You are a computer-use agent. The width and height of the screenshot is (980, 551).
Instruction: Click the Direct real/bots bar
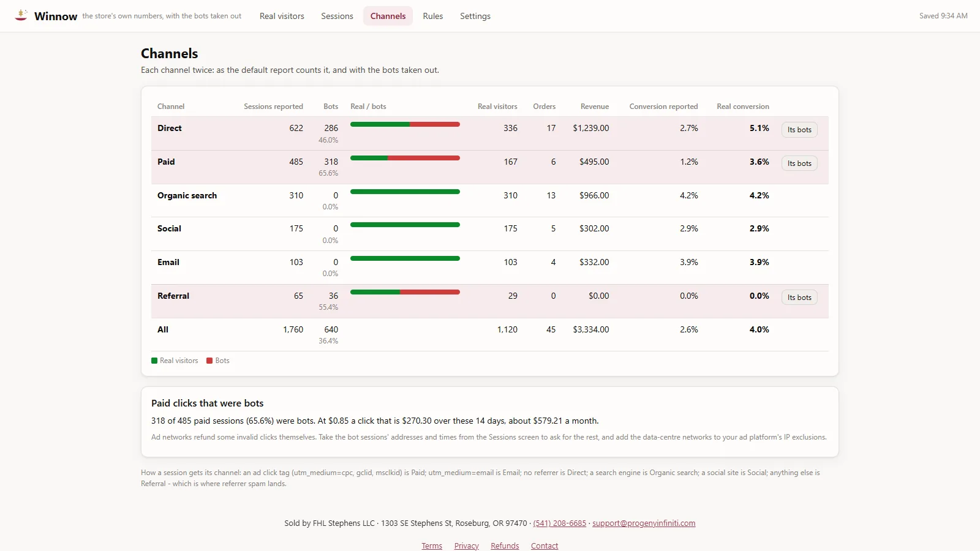pyautogui.click(x=405, y=124)
